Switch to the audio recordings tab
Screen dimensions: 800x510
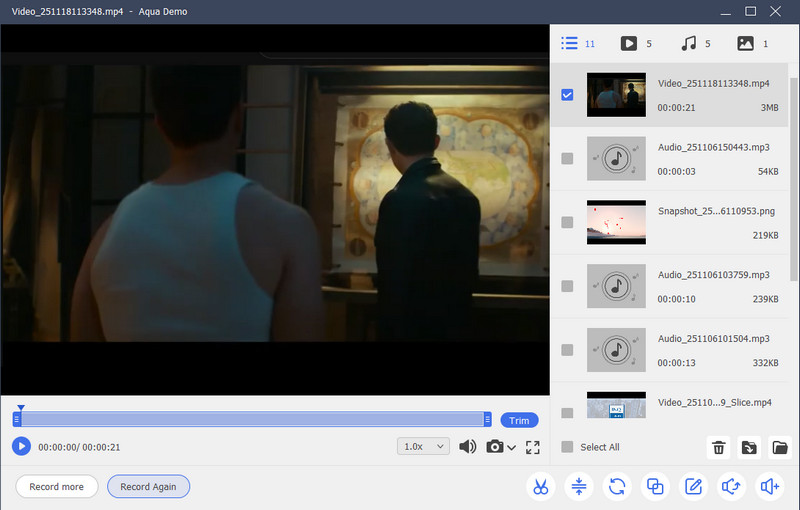tap(695, 43)
